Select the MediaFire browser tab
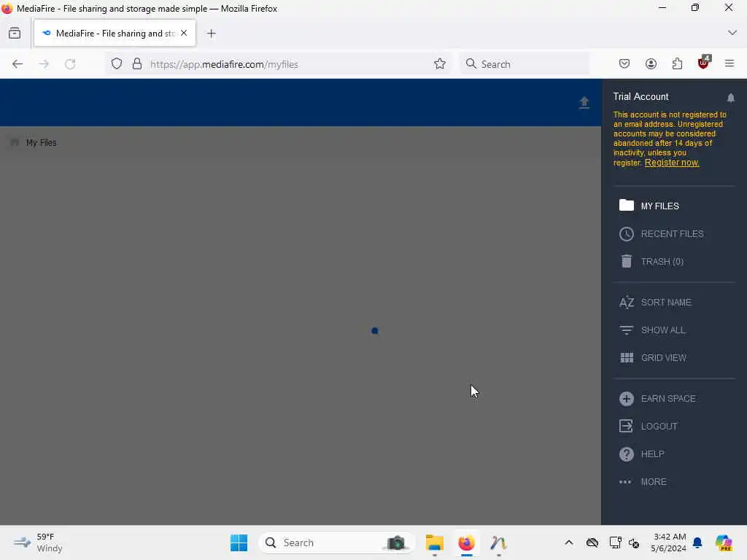 [x=115, y=34]
